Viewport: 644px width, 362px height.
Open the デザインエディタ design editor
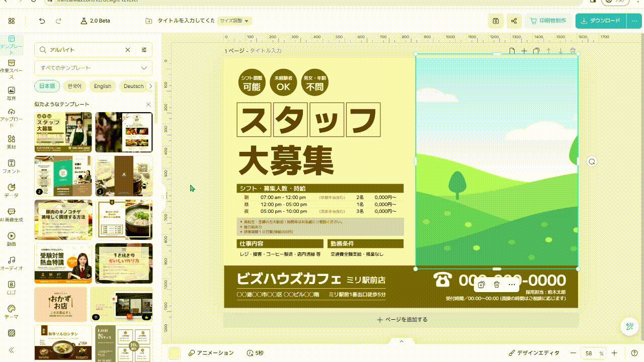coord(534,353)
